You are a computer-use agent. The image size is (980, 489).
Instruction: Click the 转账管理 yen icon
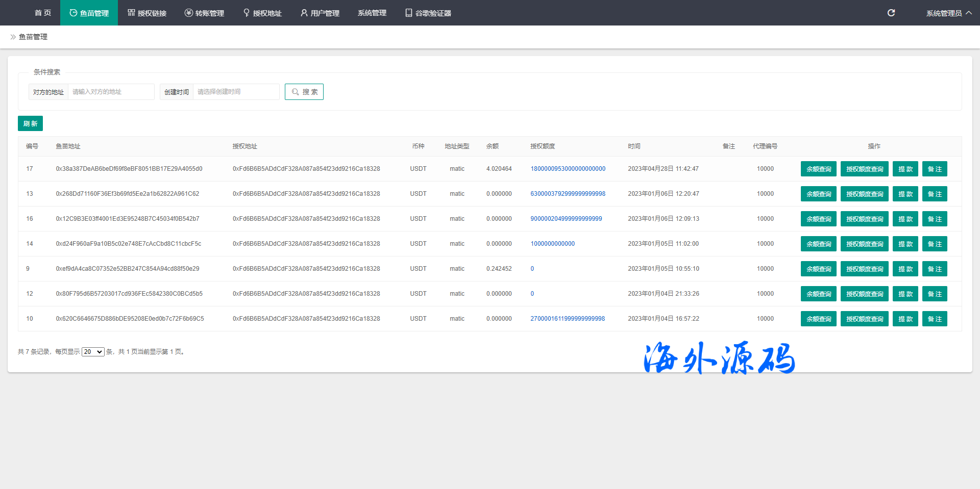pos(188,13)
